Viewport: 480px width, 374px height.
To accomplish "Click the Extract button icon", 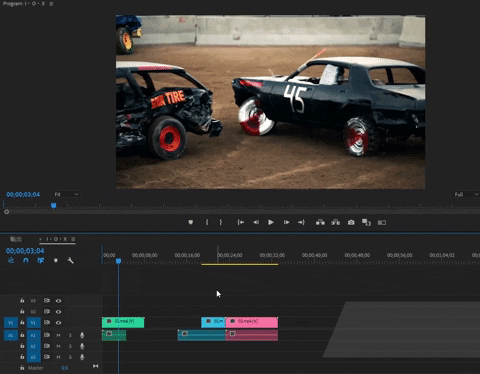I will point(335,222).
